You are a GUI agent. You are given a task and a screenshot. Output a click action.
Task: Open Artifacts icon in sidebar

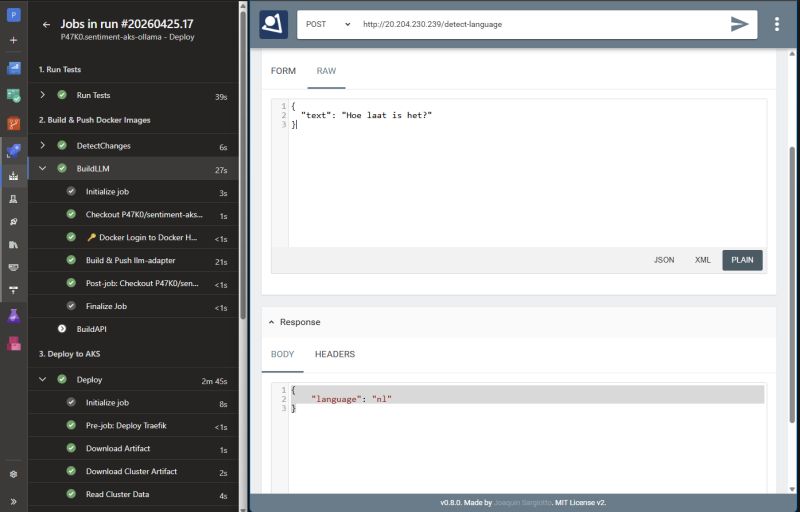click(14, 344)
